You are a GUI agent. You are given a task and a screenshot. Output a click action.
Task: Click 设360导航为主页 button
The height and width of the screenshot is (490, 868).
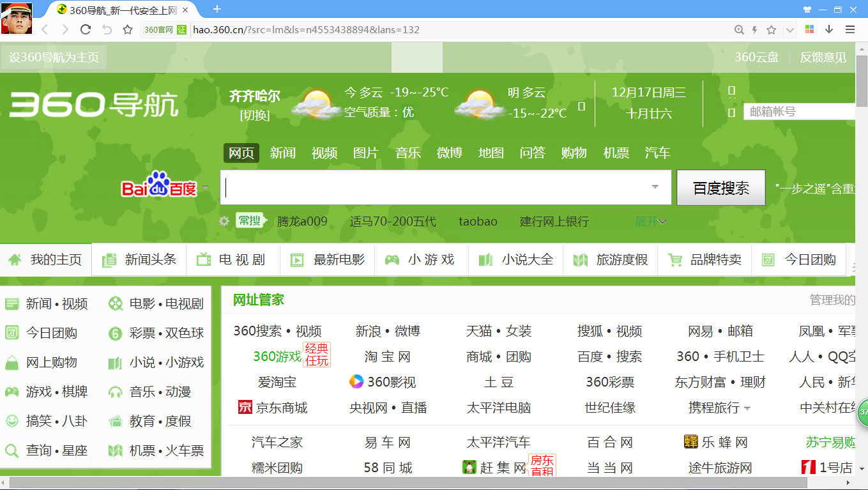tap(54, 57)
